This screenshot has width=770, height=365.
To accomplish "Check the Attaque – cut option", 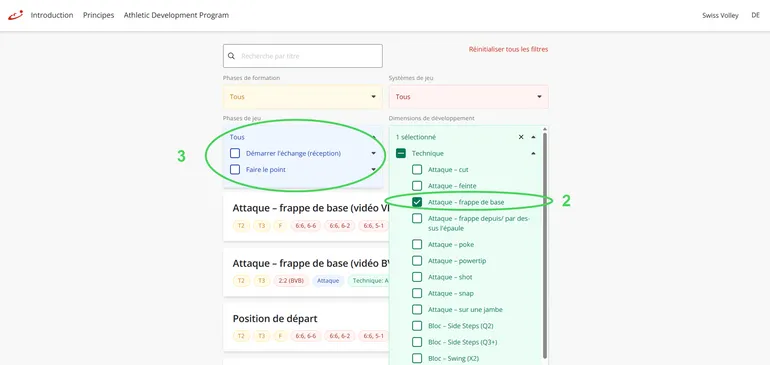I will (417, 169).
